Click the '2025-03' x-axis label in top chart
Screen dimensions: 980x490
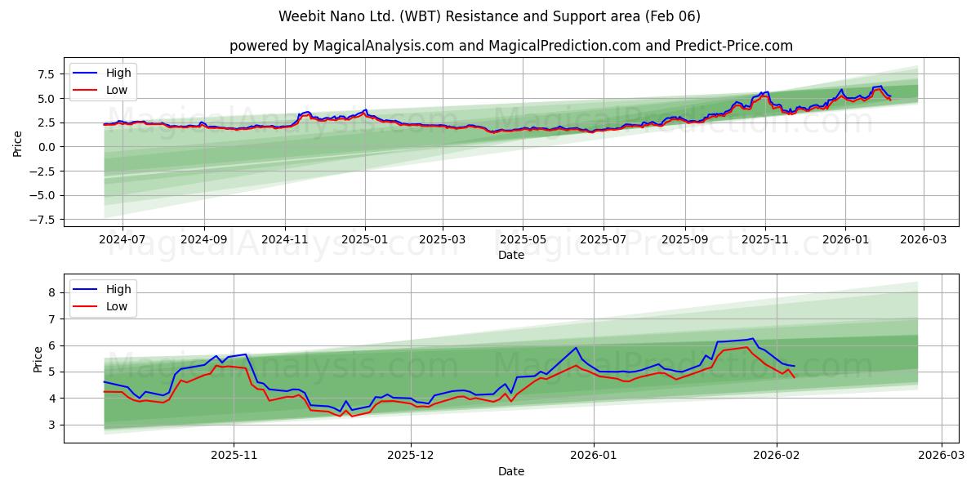(443, 241)
